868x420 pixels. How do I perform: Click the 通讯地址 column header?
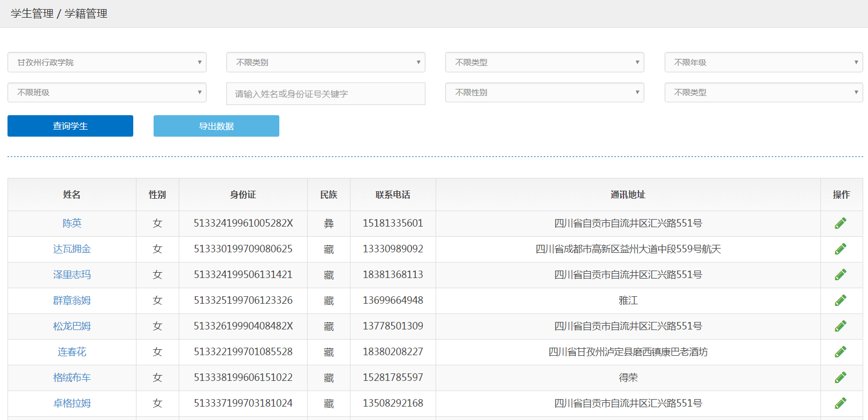pos(628,194)
